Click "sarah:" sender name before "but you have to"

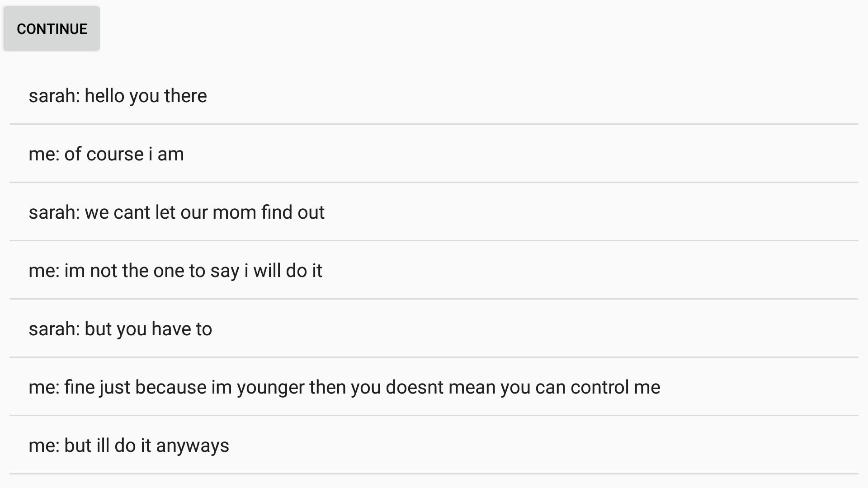pos(54,329)
